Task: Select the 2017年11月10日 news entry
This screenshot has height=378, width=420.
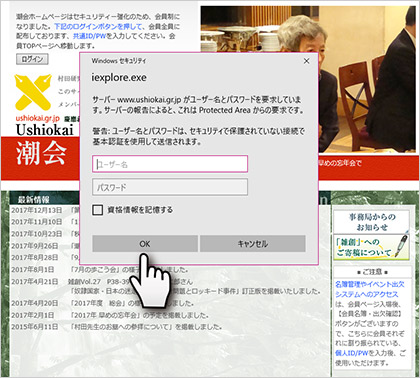Action: (x=45, y=222)
